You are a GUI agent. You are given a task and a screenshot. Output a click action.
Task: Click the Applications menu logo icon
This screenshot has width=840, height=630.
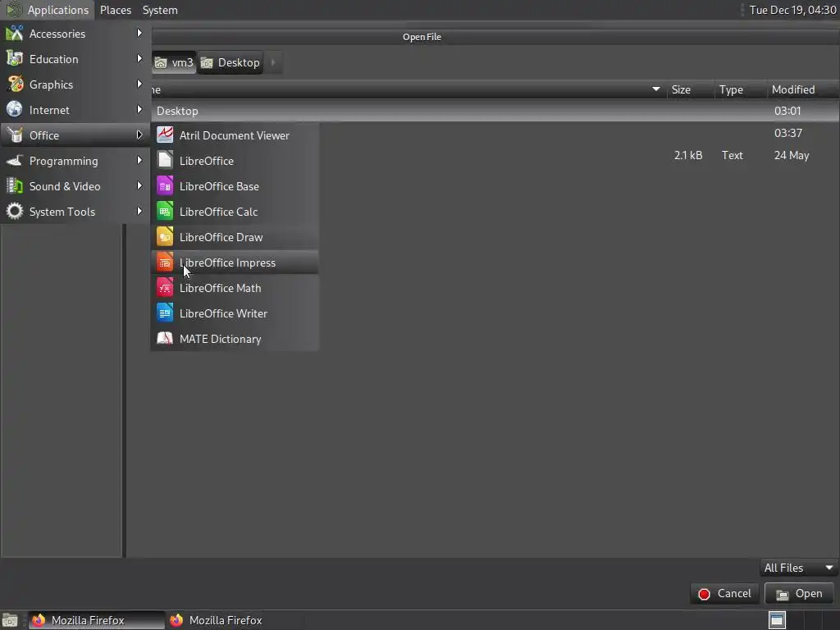click(14, 10)
